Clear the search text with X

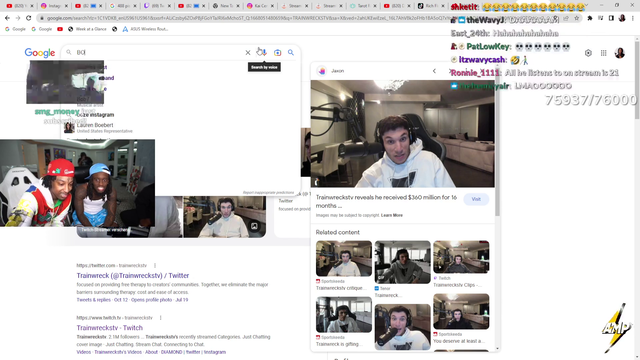pyautogui.click(x=248, y=52)
